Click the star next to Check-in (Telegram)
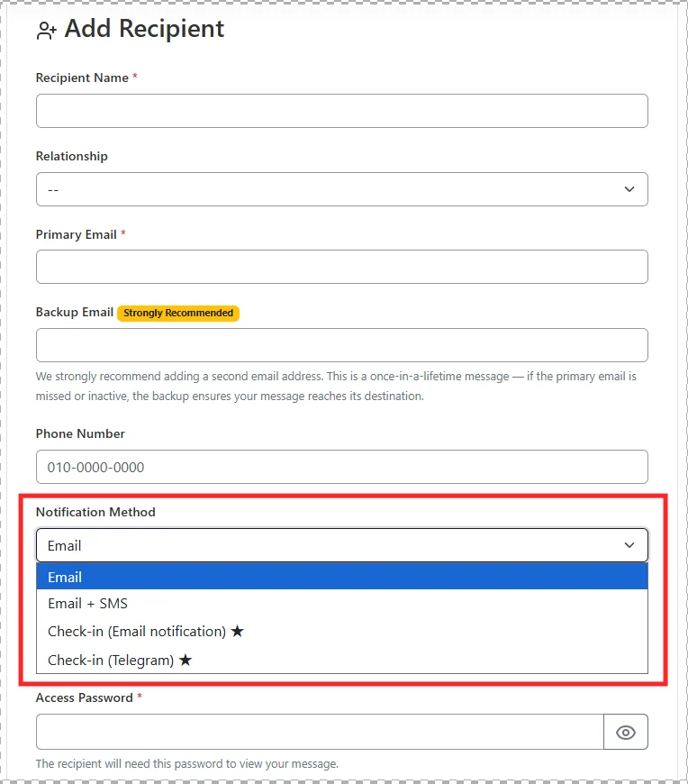 click(187, 660)
